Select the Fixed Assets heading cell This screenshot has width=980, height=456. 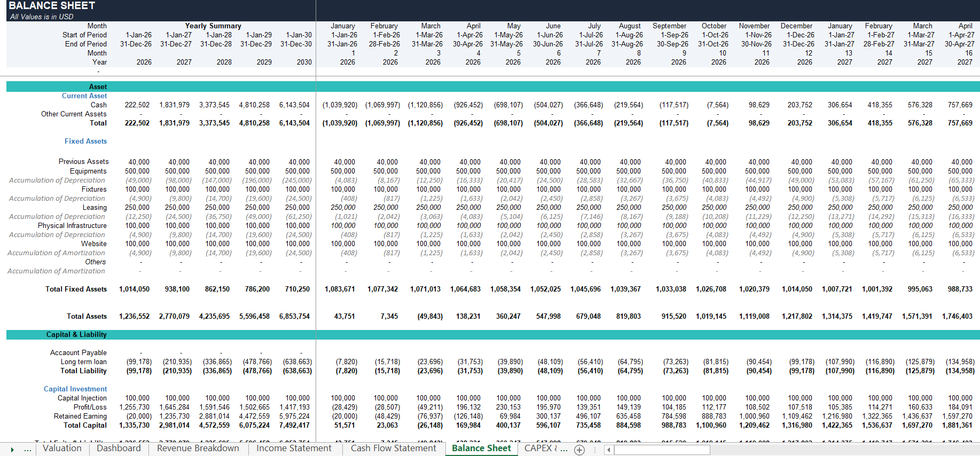(x=85, y=141)
